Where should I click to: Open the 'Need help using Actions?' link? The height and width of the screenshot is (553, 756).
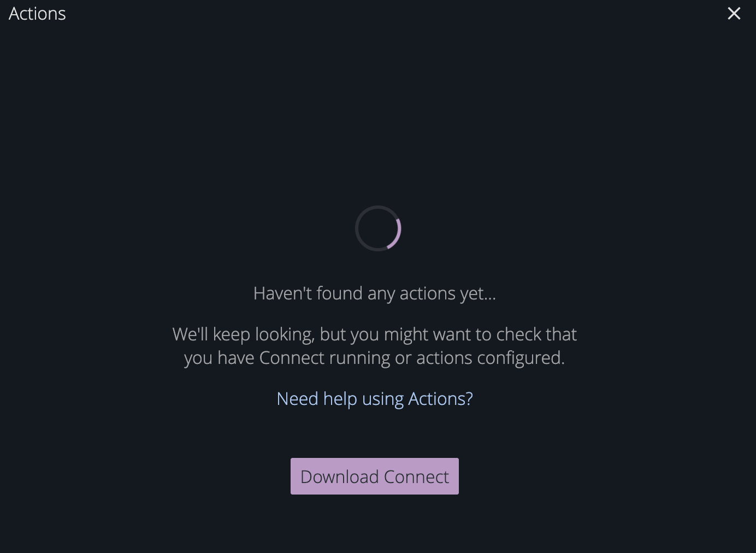375,399
